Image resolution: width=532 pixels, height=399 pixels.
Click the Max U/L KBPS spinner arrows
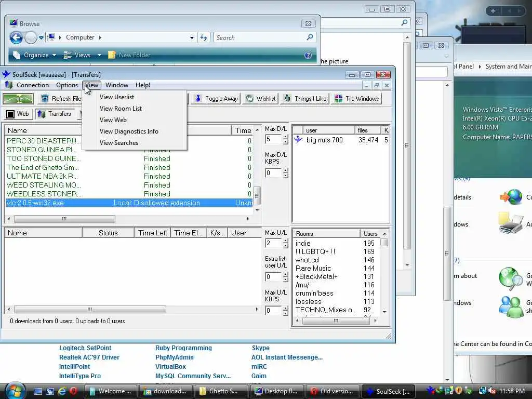[285, 311]
